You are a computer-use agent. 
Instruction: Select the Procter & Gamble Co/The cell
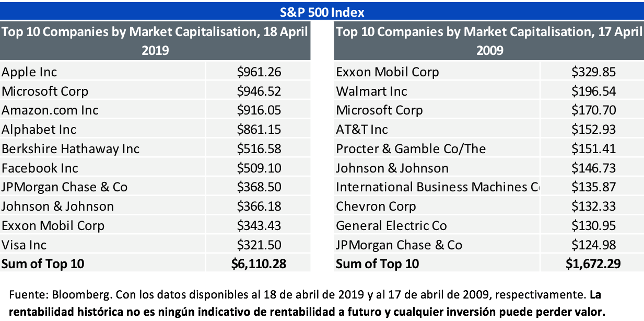pyautogui.click(x=411, y=149)
